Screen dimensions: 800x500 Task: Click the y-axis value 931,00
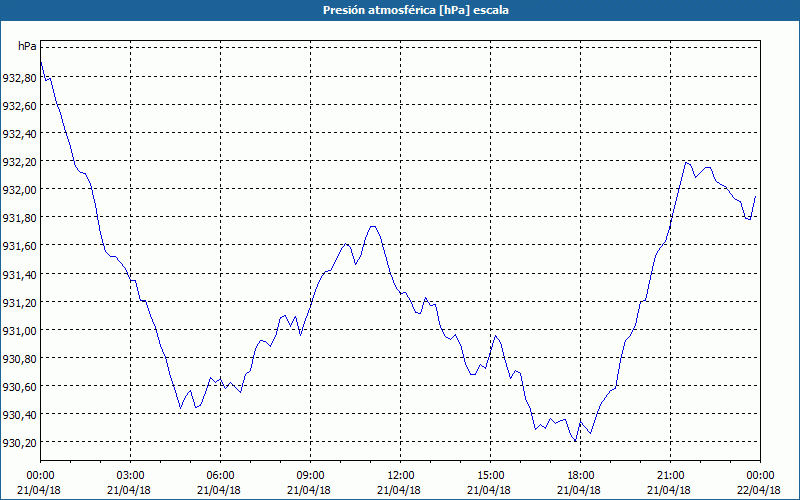(x=19, y=331)
